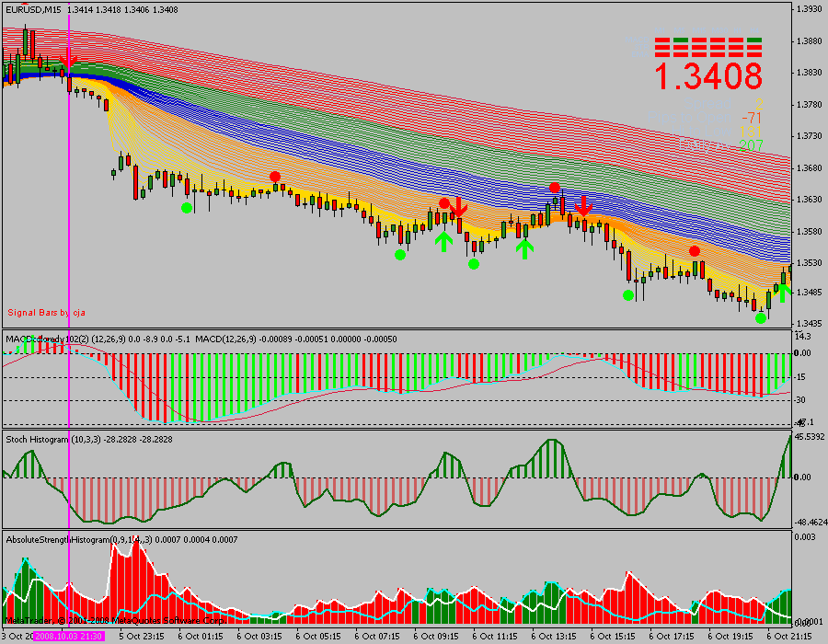828x644 pixels.
Task: Select the Pips to Open value -71
Action: [751, 118]
